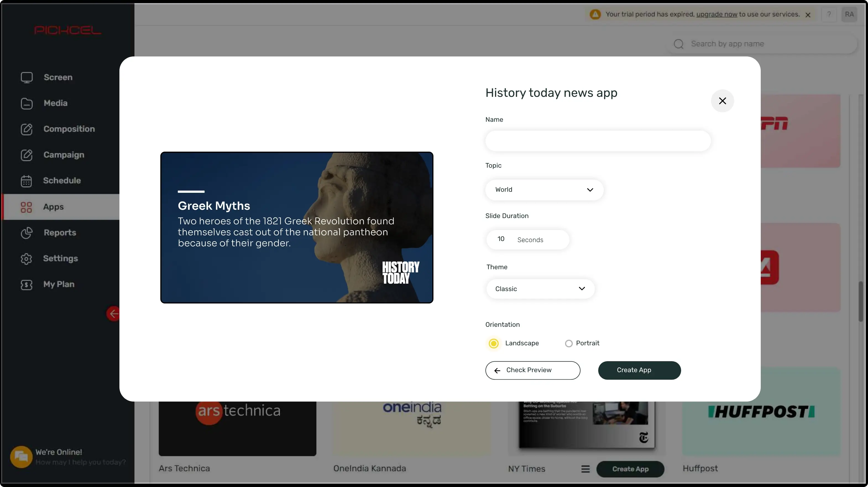Select the Landscape orientation radio button
The image size is (868, 487).
pyautogui.click(x=494, y=343)
